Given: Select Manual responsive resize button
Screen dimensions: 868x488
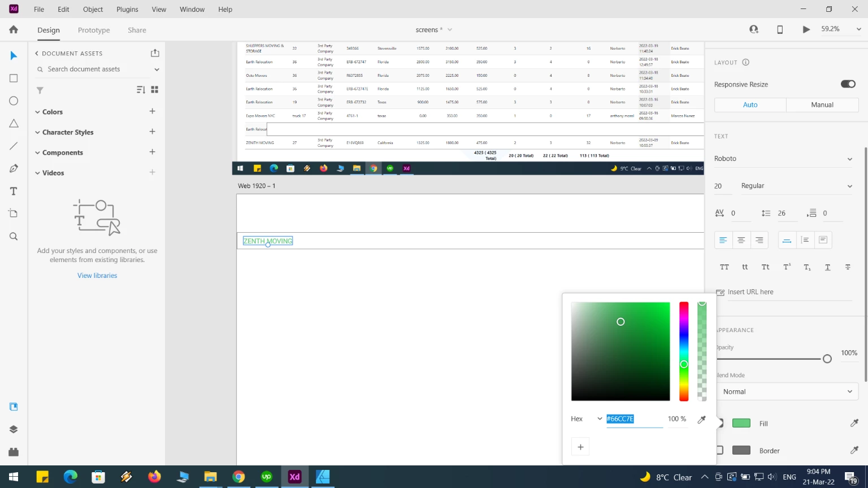Looking at the screenshot, I should [822, 104].
